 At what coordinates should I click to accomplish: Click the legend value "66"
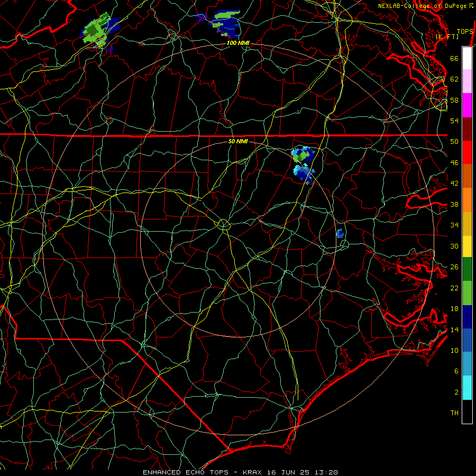point(454,58)
